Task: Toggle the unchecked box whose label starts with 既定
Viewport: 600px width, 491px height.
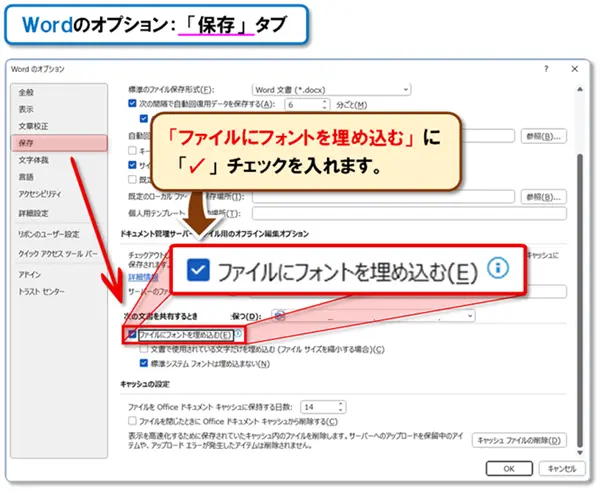Action: point(132,179)
